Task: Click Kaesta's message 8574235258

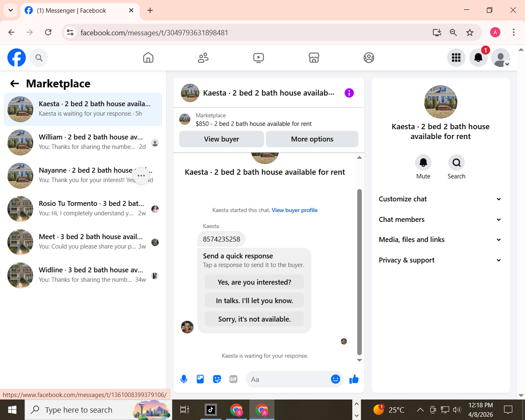Action: point(221,239)
